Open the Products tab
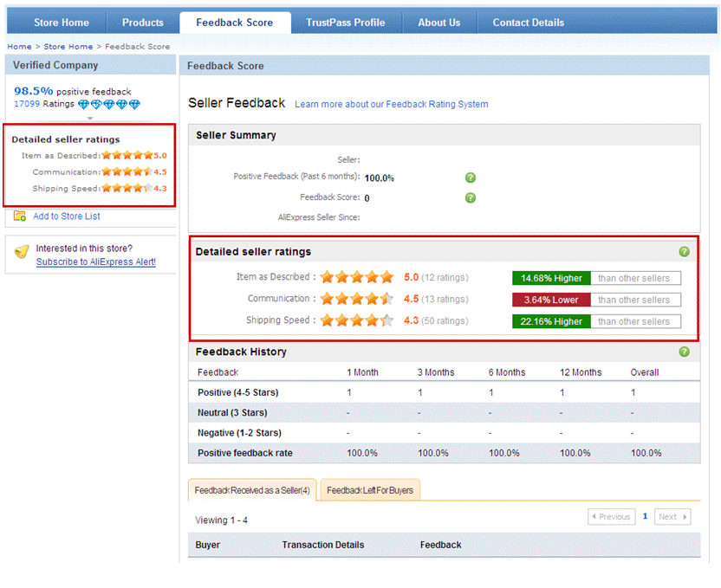The width and height of the screenshot is (721, 588). tap(143, 23)
